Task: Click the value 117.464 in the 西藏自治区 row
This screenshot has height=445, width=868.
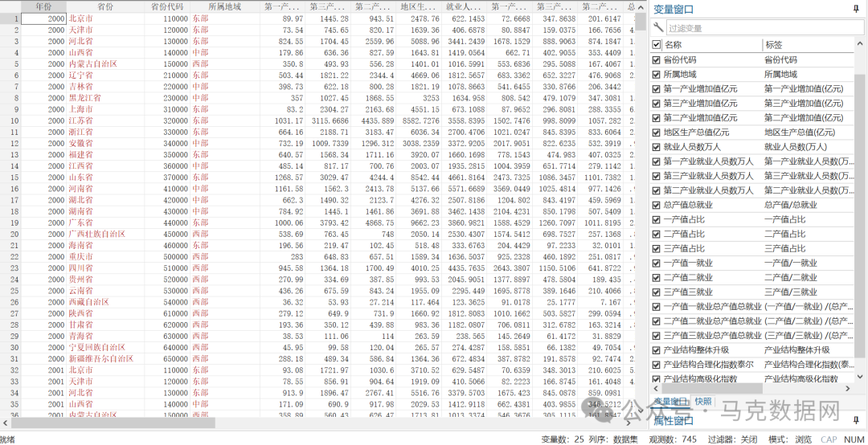Action: pyautogui.click(x=418, y=302)
